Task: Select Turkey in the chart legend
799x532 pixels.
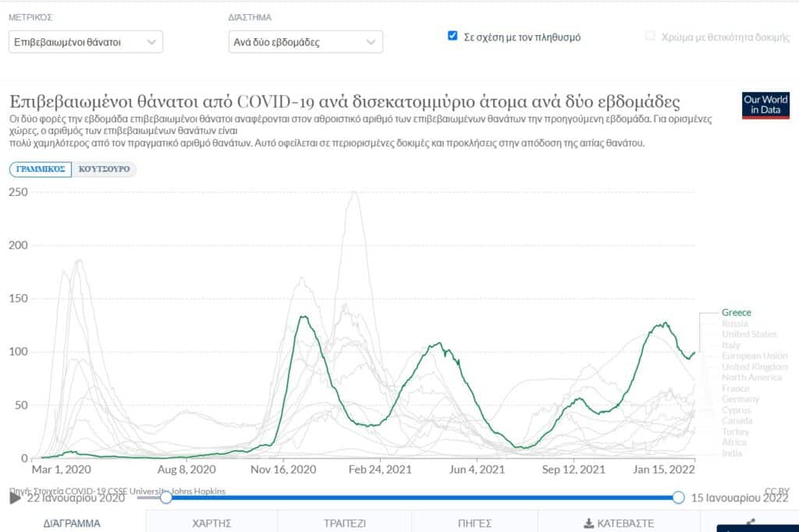Action: [x=735, y=431]
